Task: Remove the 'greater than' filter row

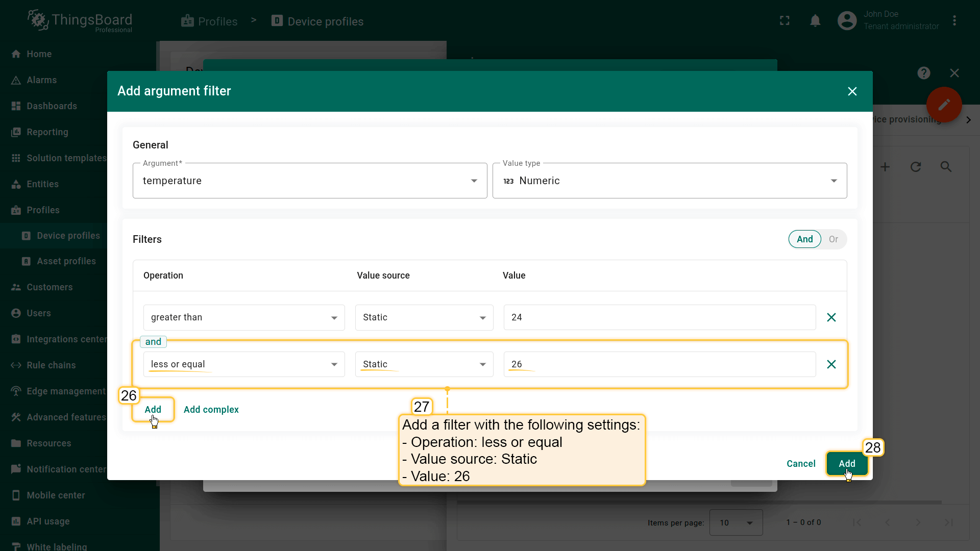Action: [x=831, y=317]
